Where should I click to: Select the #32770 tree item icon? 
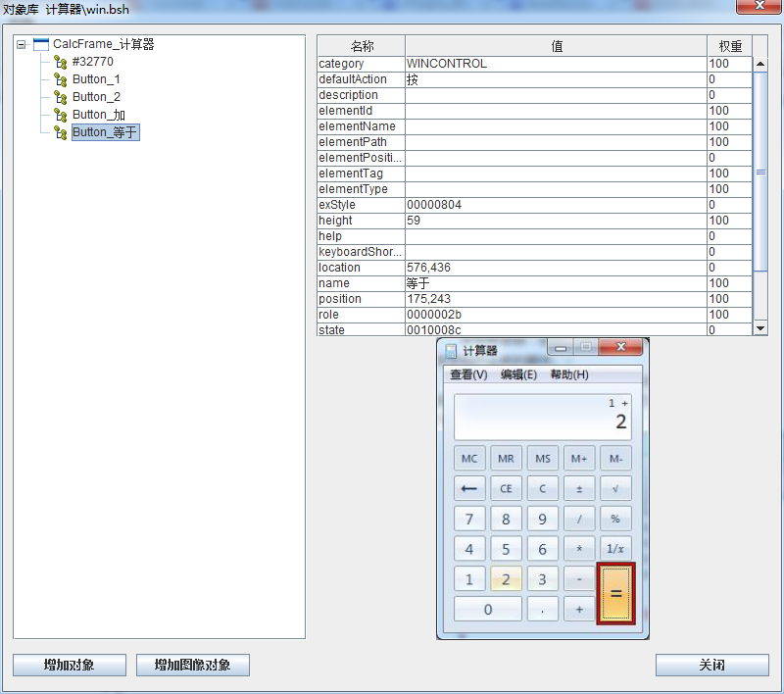click(60, 62)
